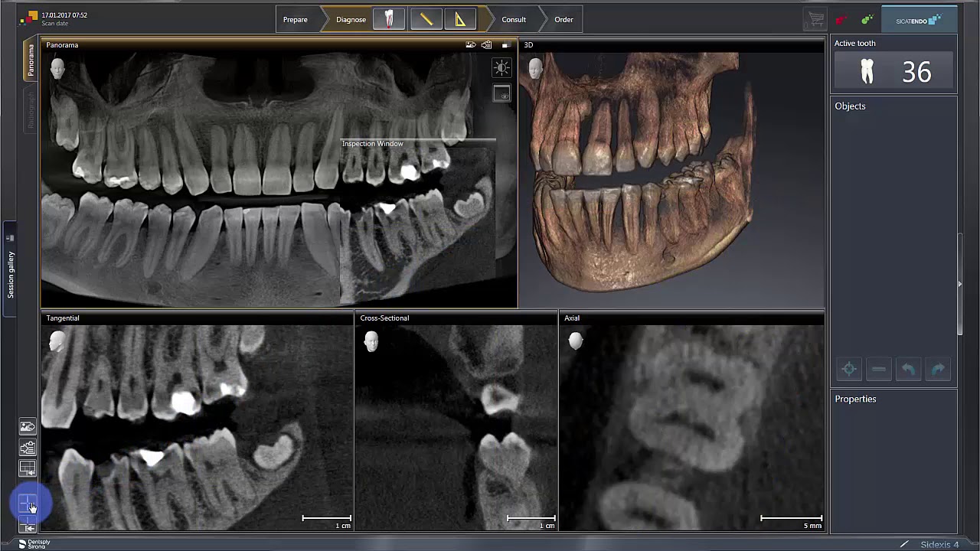This screenshot has width=980, height=551.
Task: Select the dimmed vertical workspace tab below Panorama
Action: point(31,110)
